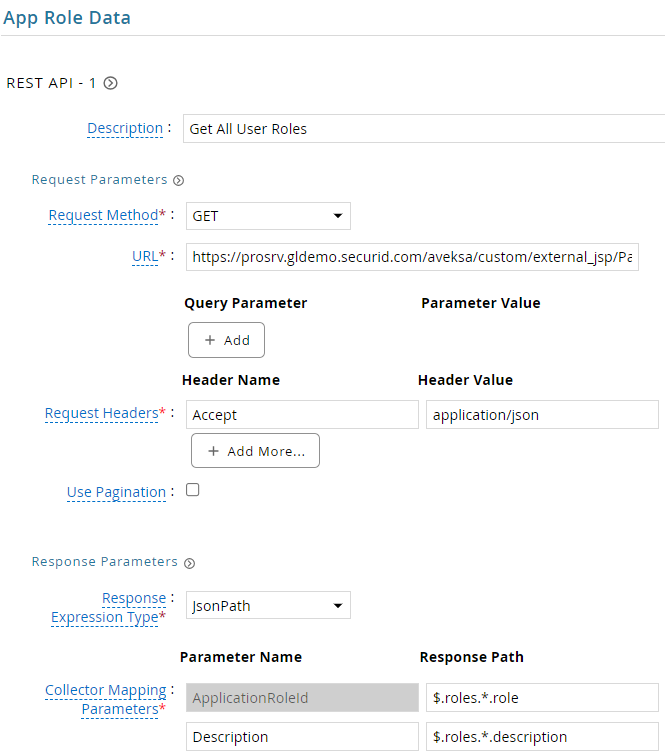Click the Parameter Name column heading
This screenshot has width=665, height=754.
[241, 657]
